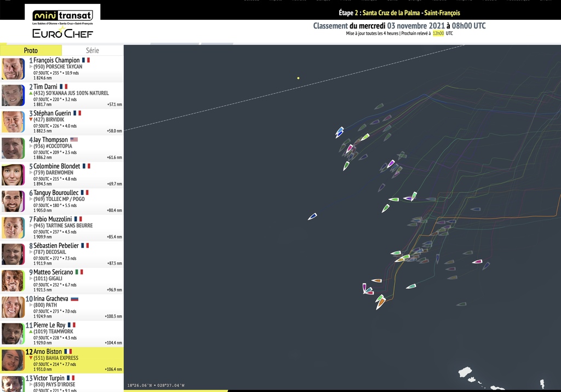The width and height of the screenshot is (561, 392).
Task: Click boat name "(945) TARTINE SANS BEURRE"
Action: coord(63,226)
